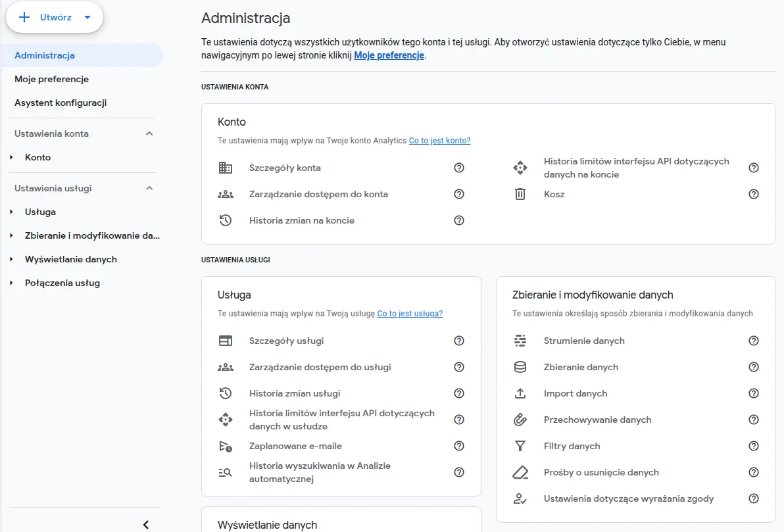Click the Utwórz create button
The image size is (784, 532).
coord(55,17)
